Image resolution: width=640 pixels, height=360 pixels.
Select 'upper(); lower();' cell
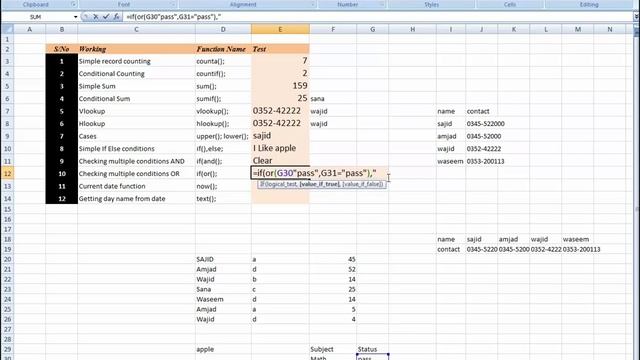coord(223,136)
